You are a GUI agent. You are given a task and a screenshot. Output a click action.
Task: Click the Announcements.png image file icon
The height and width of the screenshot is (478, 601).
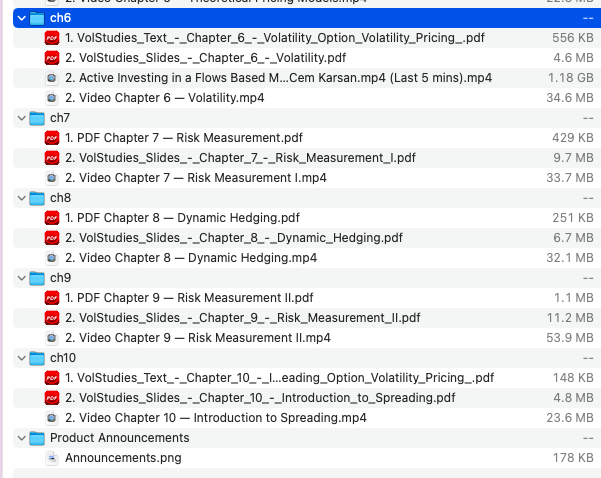coord(52,458)
